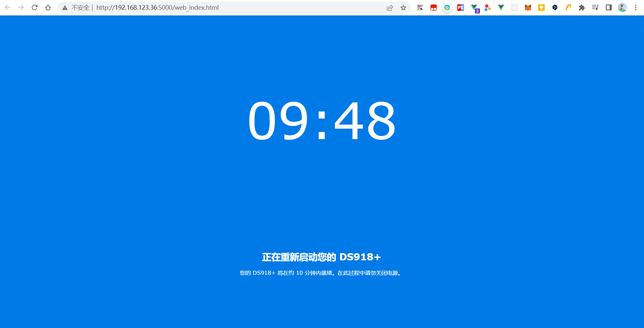This screenshot has width=644, height=328.
Task: Open the MetaMask fox extension
Action: point(528,7)
